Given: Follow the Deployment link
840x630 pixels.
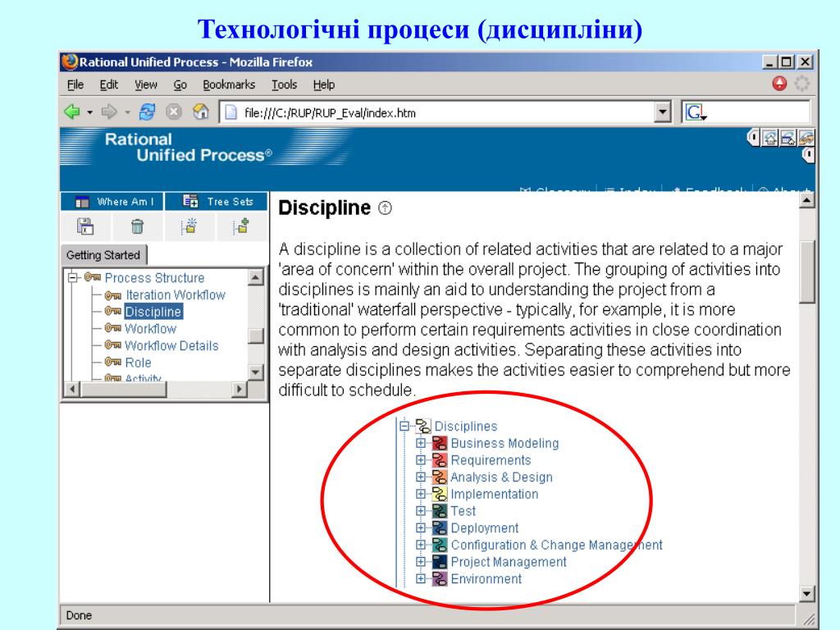Looking at the screenshot, I should (x=484, y=527).
